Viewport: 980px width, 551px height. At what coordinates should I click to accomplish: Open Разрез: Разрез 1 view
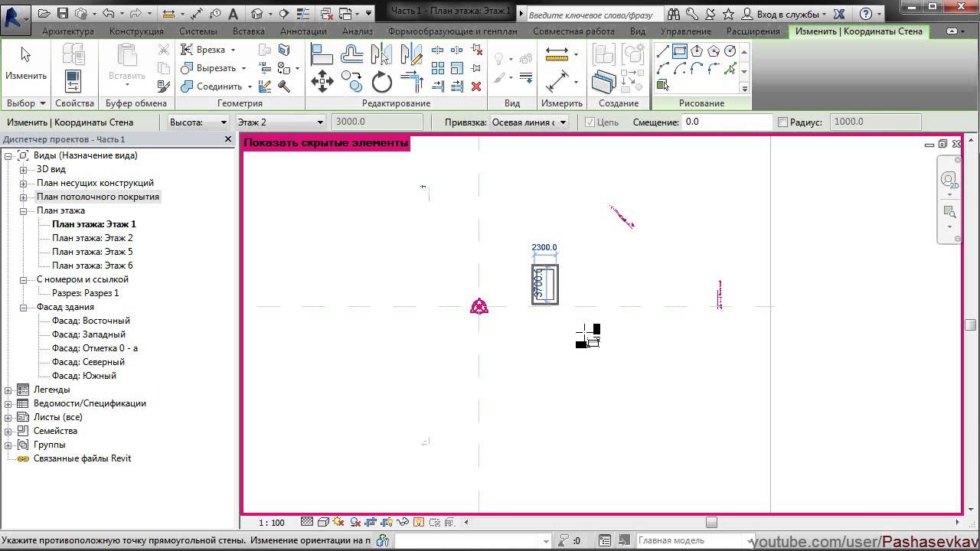pyautogui.click(x=85, y=293)
